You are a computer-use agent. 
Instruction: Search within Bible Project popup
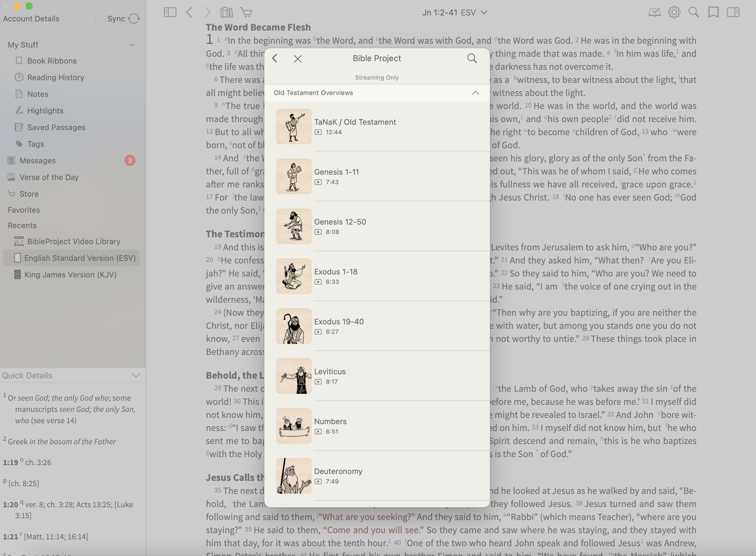472,59
